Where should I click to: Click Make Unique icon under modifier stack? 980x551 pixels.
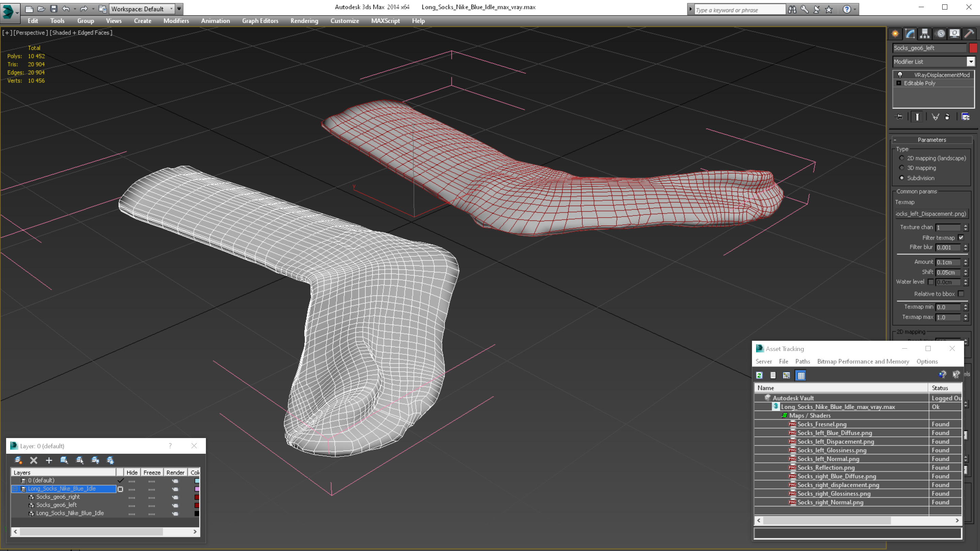(x=935, y=117)
